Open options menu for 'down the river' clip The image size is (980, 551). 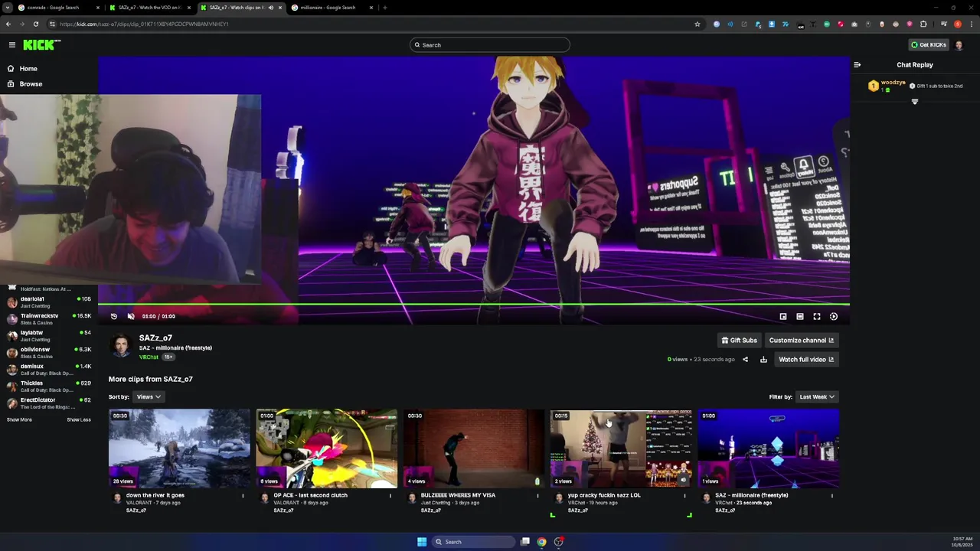point(243,496)
